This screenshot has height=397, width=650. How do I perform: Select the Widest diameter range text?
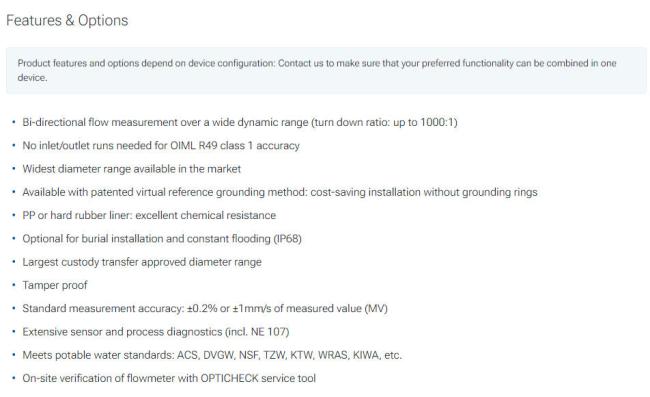point(131,169)
